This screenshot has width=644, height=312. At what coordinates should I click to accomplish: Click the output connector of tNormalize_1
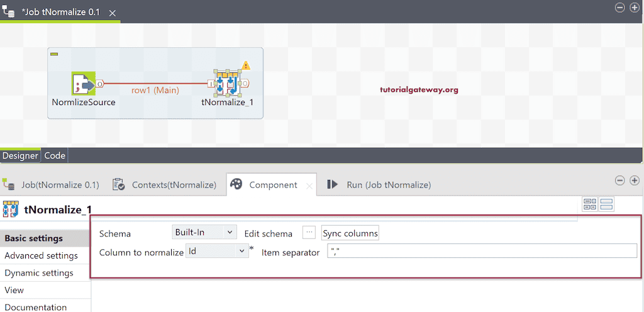tap(245, 83)
